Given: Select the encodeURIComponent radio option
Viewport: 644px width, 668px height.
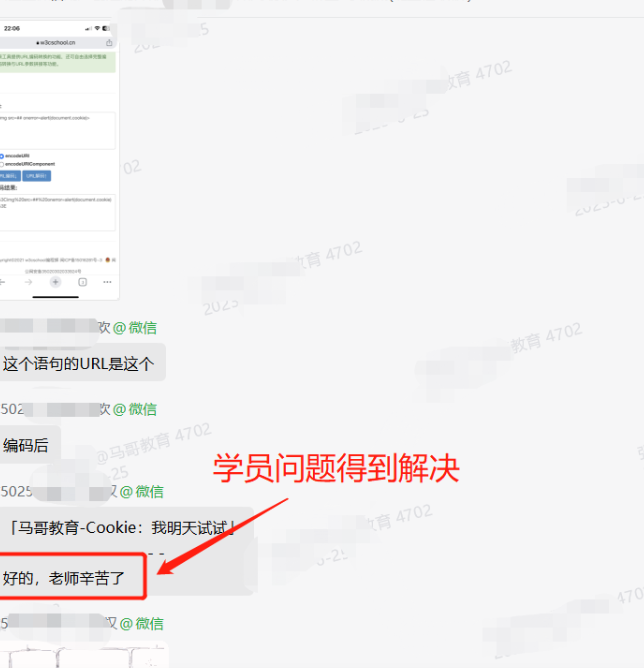Looking at the screenshot, I should 2,164.
